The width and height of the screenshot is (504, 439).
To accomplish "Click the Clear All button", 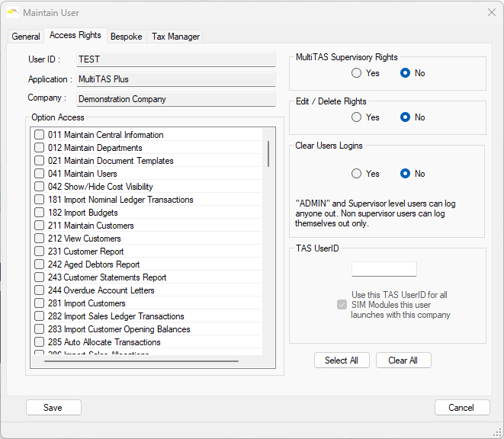I will (403, 360).
